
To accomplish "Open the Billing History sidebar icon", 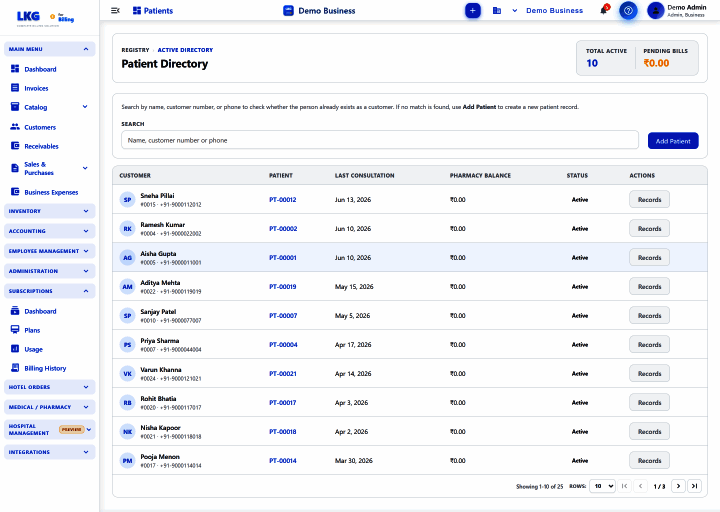I will pyautogui.click(x=15, y=368).
